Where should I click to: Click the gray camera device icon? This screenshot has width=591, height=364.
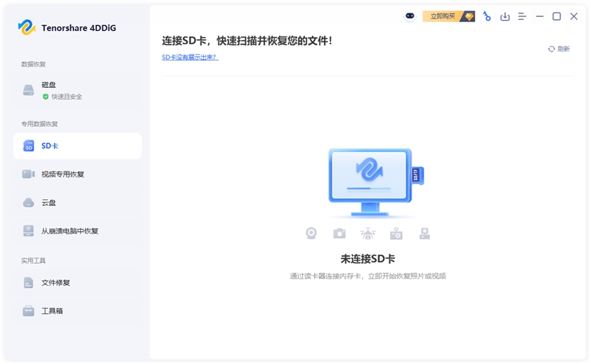coord(339,233)
